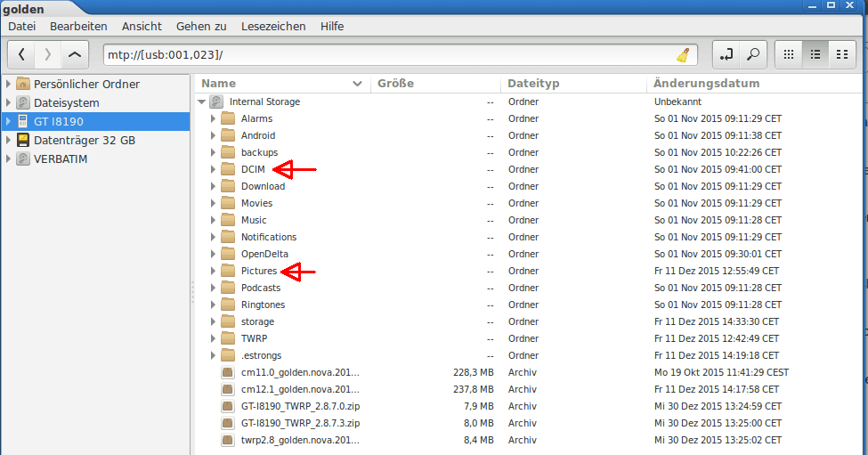868x455 pixels.
Task: Open file search with magnifier button
Action: coord(753,54)
